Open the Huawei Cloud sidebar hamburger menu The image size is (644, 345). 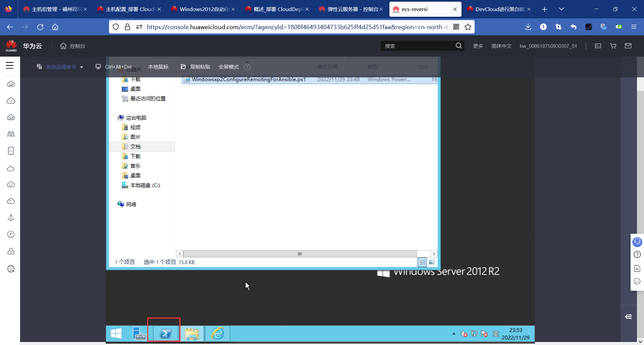[x=10, y=66]
